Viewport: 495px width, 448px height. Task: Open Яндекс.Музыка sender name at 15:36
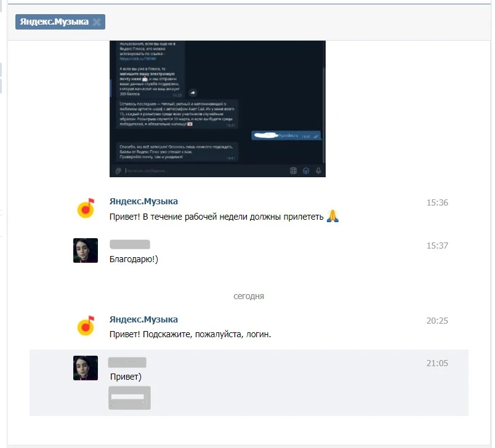tap(143, 201)
